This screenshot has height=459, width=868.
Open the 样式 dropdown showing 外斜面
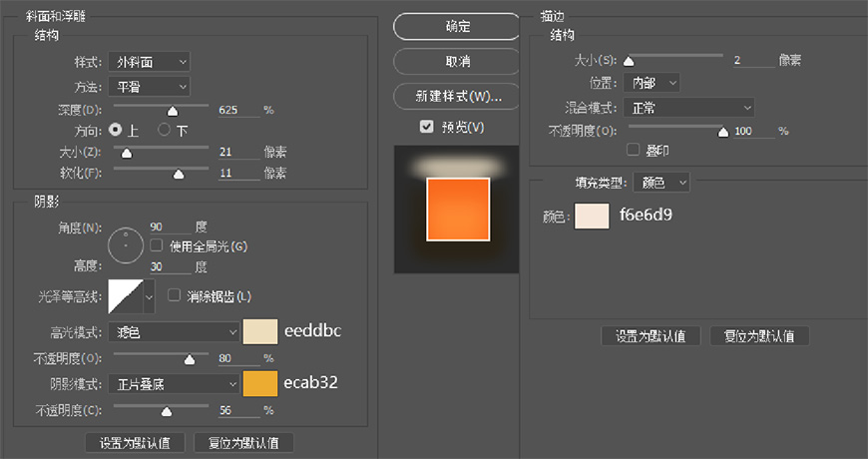149,62
